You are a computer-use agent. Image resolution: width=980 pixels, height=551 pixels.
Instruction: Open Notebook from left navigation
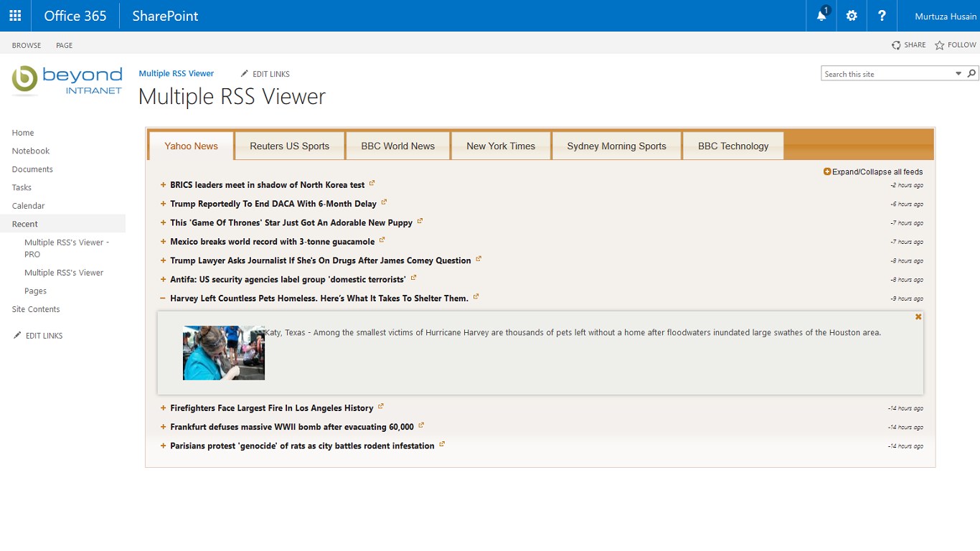point(31,151)
